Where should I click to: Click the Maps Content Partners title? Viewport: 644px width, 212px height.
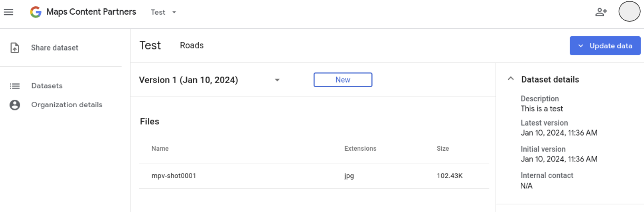[91, 12]
